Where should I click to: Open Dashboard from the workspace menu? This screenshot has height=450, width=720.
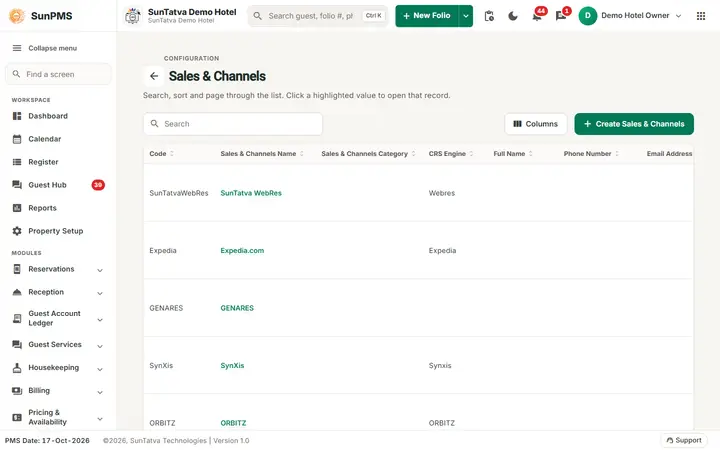pyautogui.click(x=48, y=116)
